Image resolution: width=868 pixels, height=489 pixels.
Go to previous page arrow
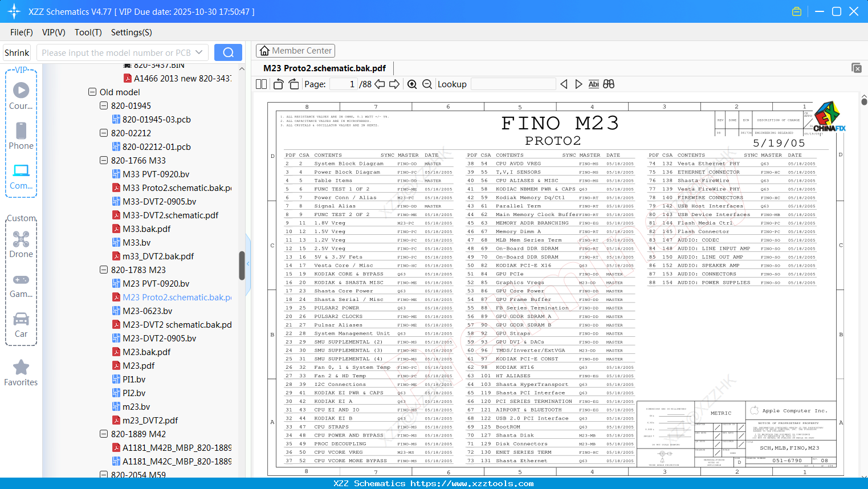click(380, 84)
